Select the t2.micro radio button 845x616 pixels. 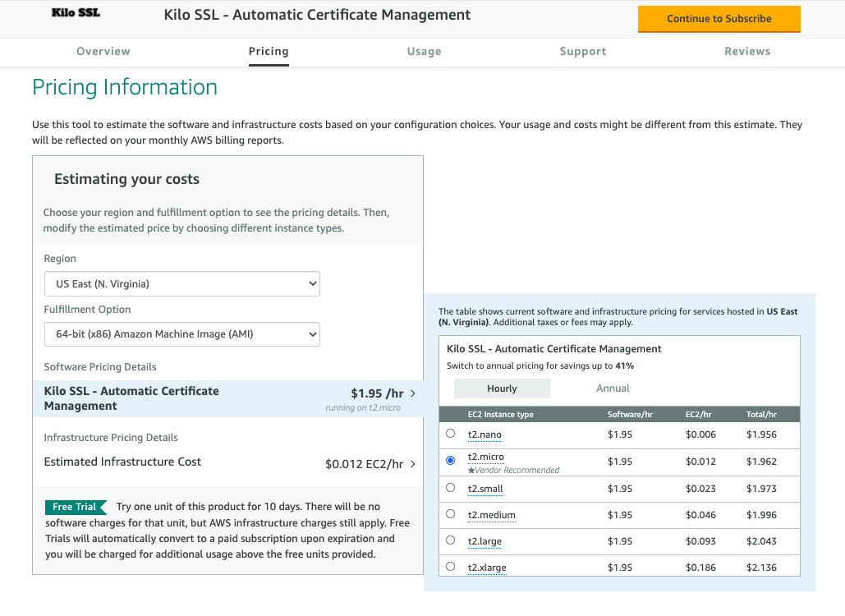tap(450, 461)
